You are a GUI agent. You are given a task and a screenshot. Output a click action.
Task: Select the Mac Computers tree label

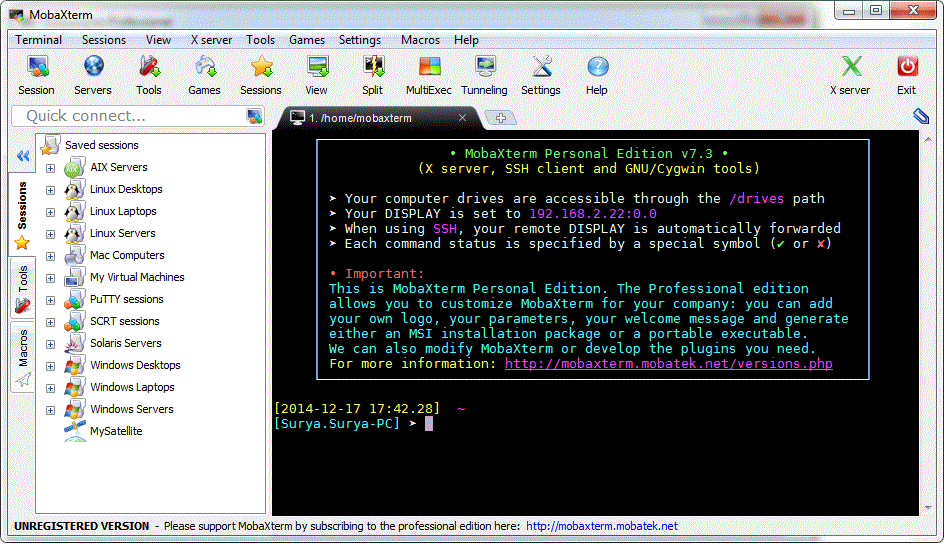click(127, 255)
